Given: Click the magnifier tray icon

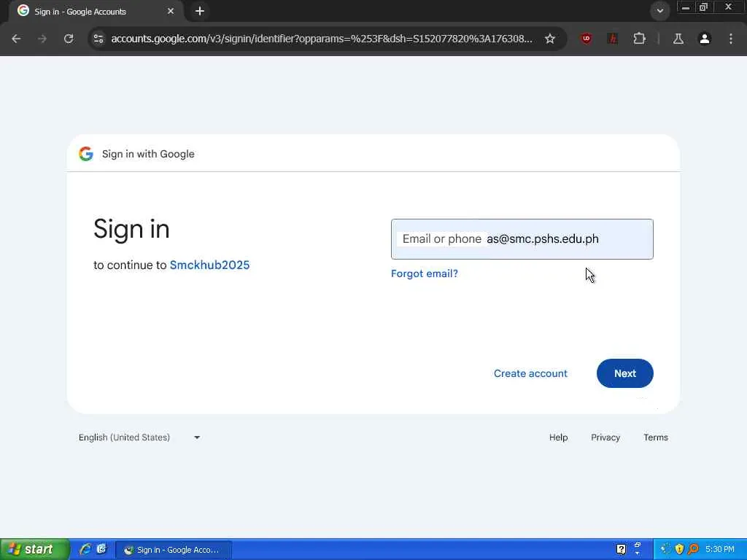Looking at the screenshot, I should (x=693, y=550).
